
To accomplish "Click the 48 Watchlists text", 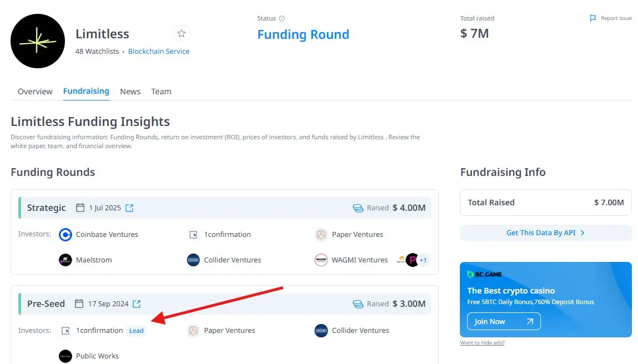I will tap(97, 51).
